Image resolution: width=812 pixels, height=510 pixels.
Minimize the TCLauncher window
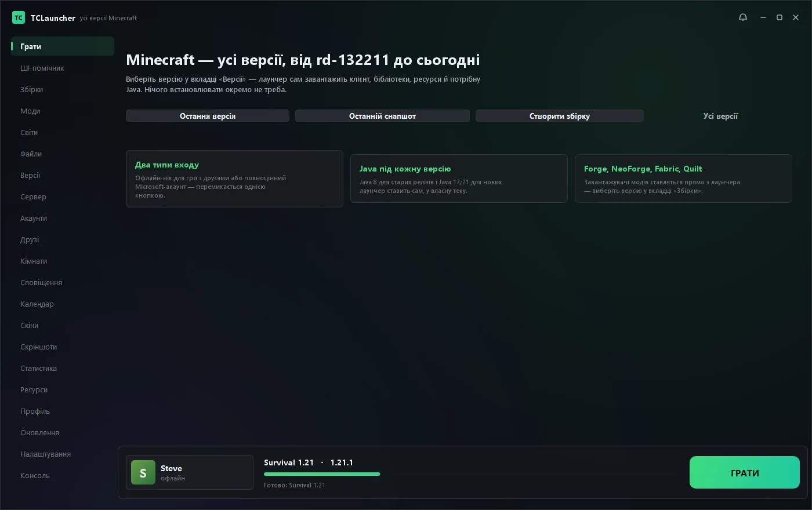click(763, 17)
